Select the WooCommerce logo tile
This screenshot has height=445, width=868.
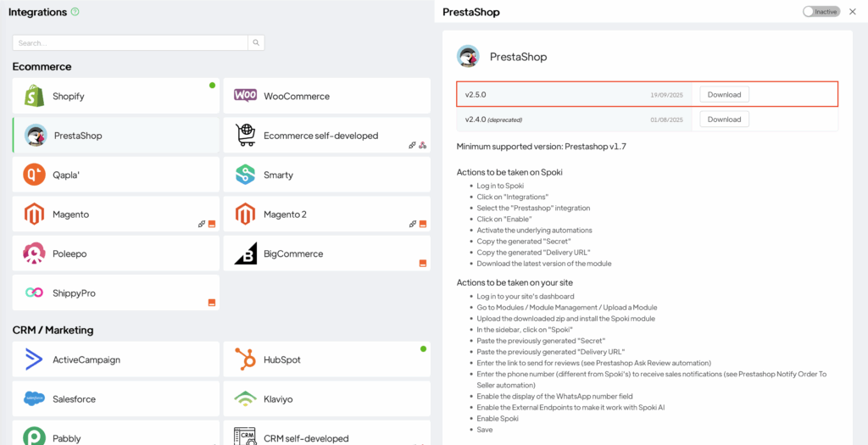click(246, 96)
